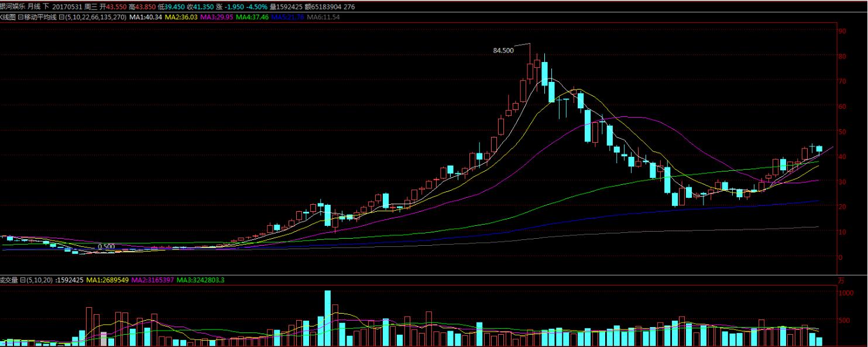Image resolution: width=868 pixels, height=347 pixels.
Task: Collapse the 成交量 parameter toggle box
Action: click(23, 280)
